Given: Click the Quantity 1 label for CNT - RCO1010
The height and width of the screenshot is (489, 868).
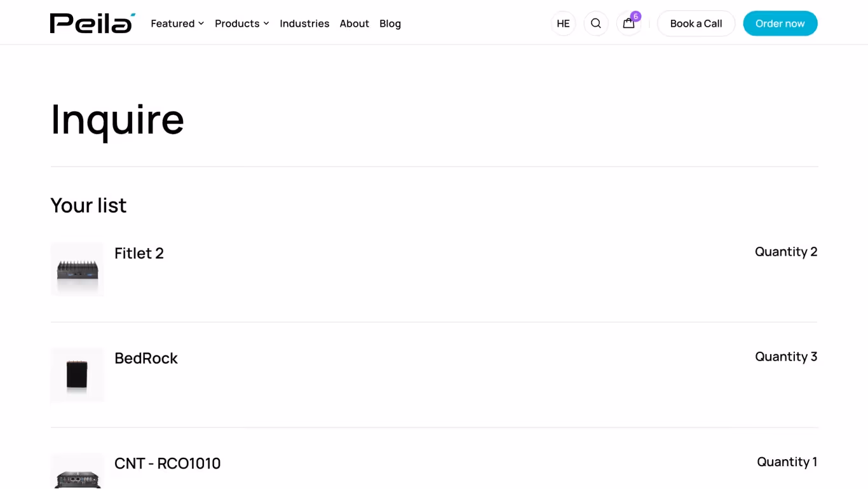Looking at the screenshot, I should (787, 462).
